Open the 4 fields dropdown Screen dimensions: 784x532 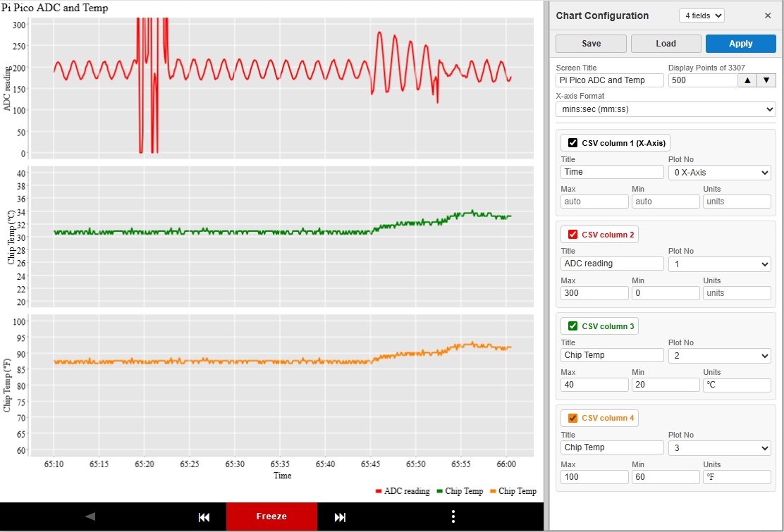(701, 16)
